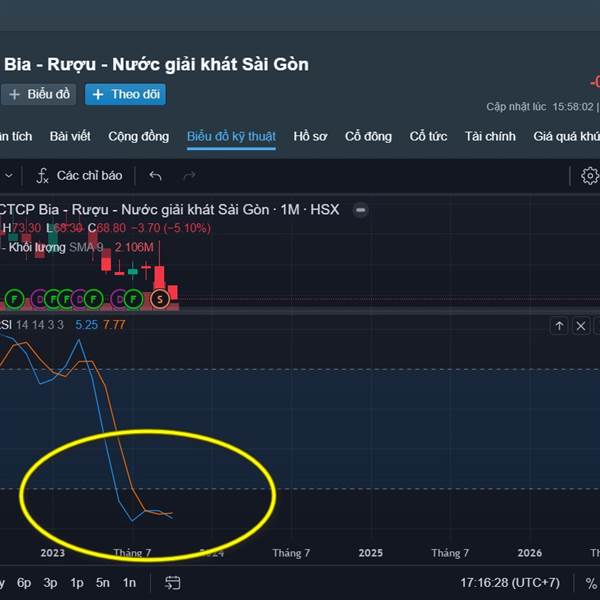This screenshot has height=600, width=600.
Task: Undo the last chart action
Action: [155, 176]
